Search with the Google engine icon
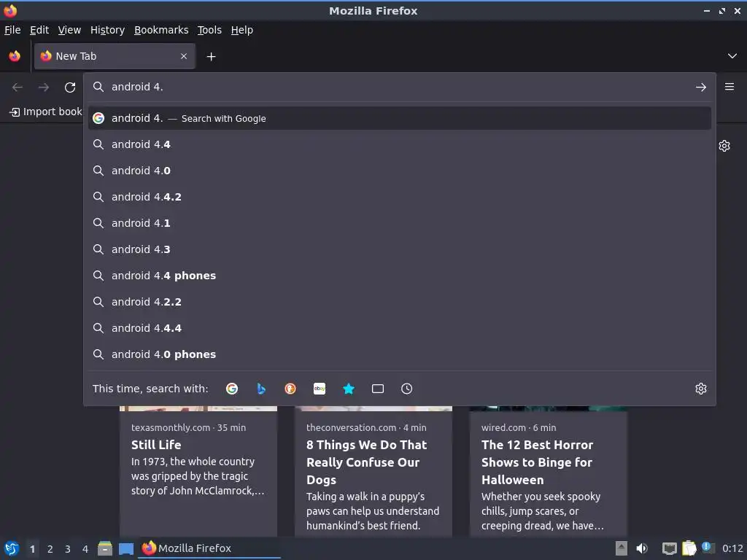The height and width of the screenshot is (560, 747). click(x=232, y=389)
